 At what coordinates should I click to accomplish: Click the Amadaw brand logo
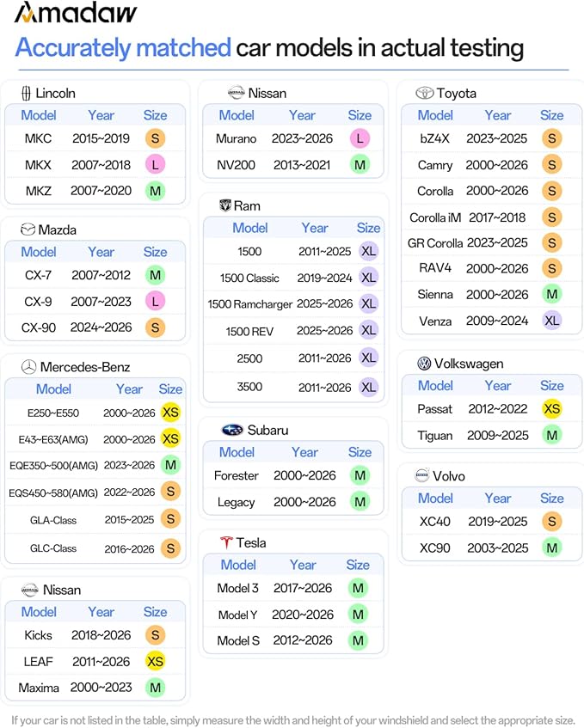76,13
